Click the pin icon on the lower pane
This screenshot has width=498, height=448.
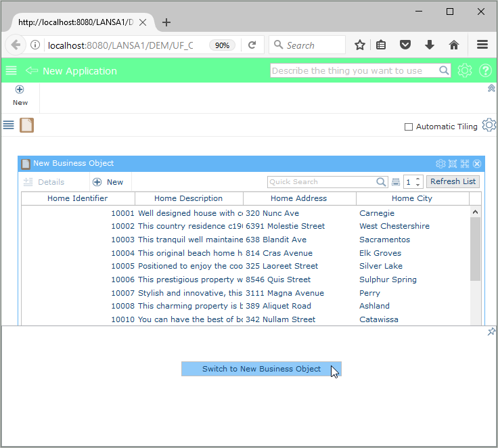[491, 332]
